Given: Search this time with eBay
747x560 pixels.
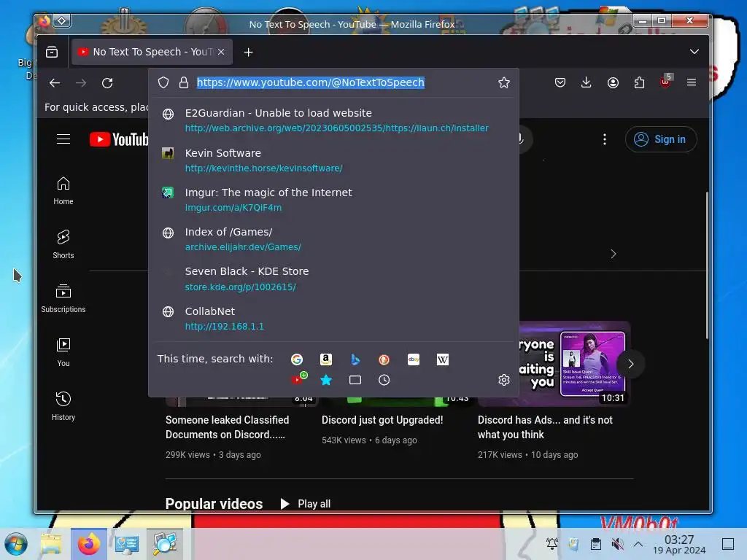Looking at the screenshot, I should point(414,359).
